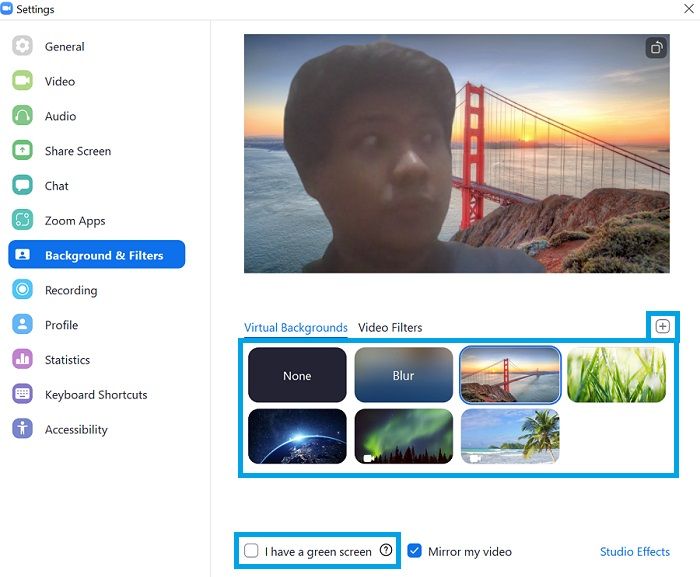Enable the "I have a green screen" checkbox
Viewport: 700px width, 577px height.
(251, 551)
